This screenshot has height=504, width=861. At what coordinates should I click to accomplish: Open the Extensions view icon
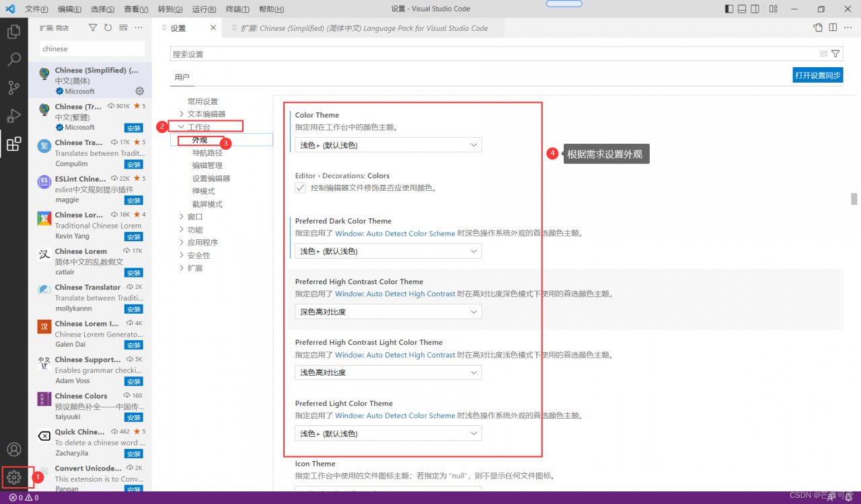click(13, 144)
